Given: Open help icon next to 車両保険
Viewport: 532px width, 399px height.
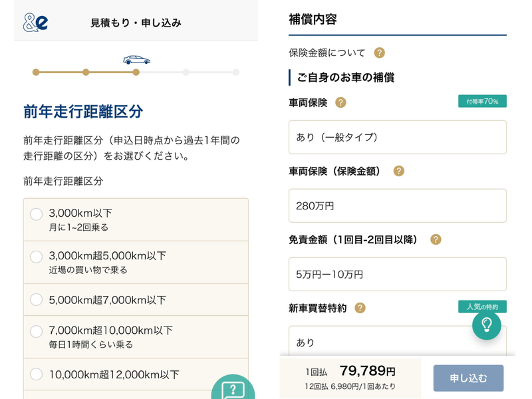Looking at the screenshot, I should pos(340,102).
